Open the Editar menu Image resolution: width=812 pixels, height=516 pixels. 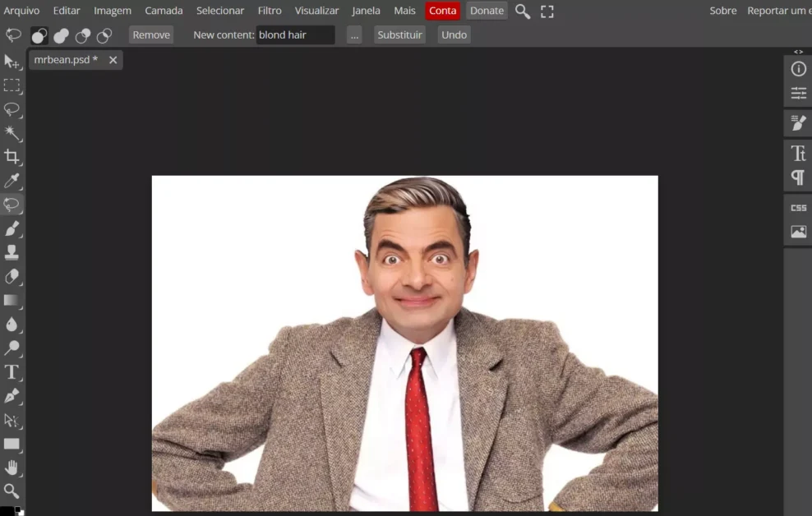67,11
